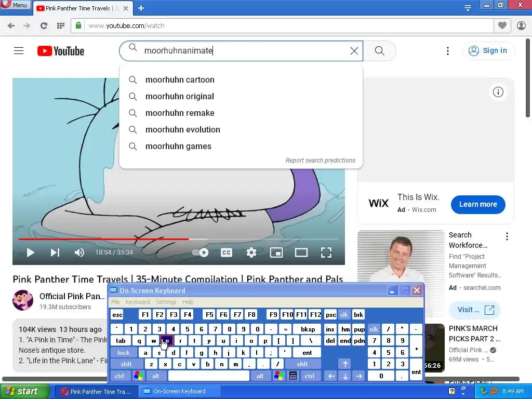Image resolution: width=532 pixels, height=399 pixels.
Task: Click the space bar key
Action: [x=209, y=376]
